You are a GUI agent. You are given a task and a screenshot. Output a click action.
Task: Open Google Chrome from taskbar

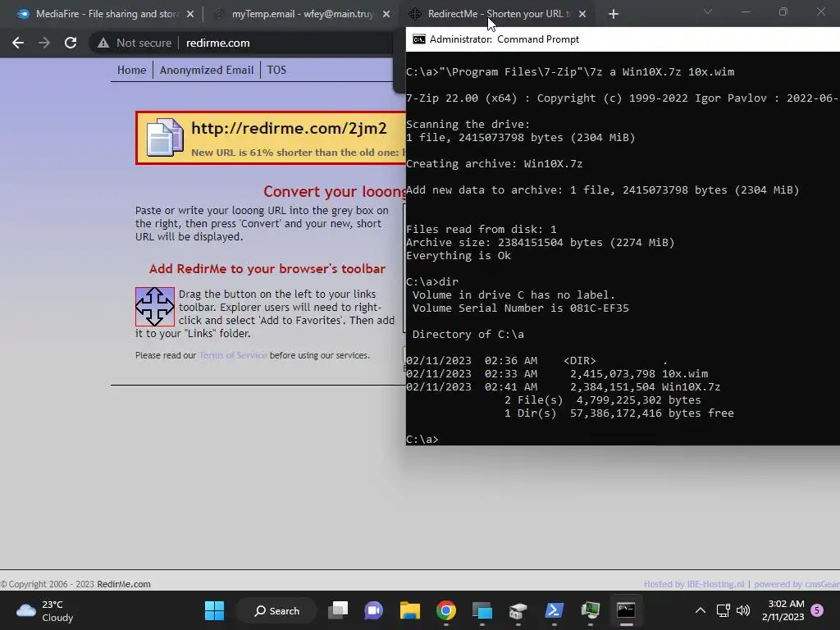pyautogui.click(x=445, y=610)
